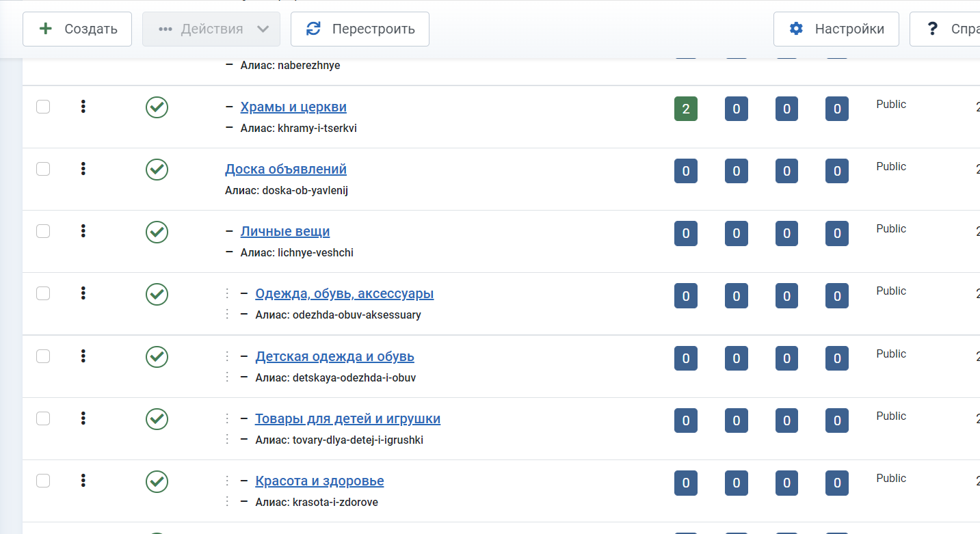Toggle published status of Доска объявлений
Image resolution: width=980 pixels, height=534 pixels.
(157, 170)
